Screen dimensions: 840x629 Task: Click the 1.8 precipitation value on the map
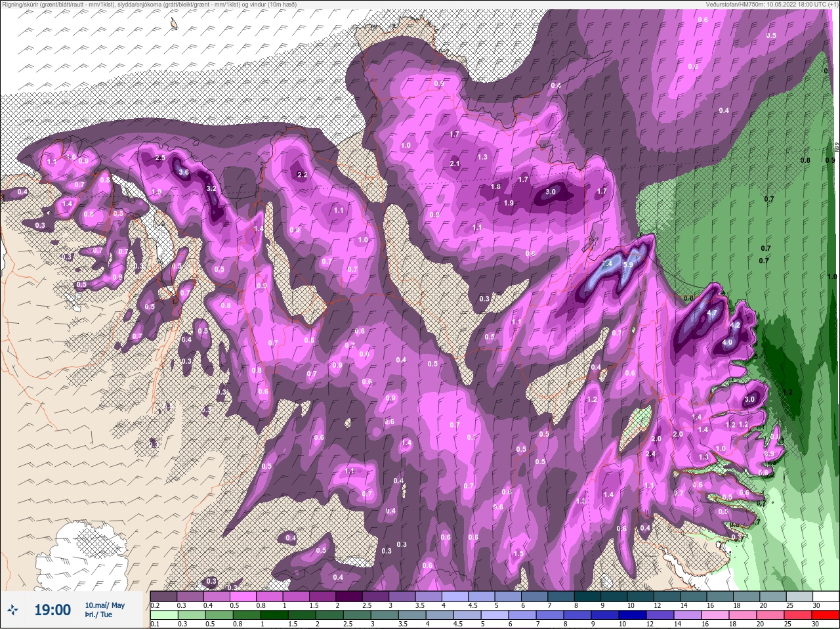tap(495, 187)
